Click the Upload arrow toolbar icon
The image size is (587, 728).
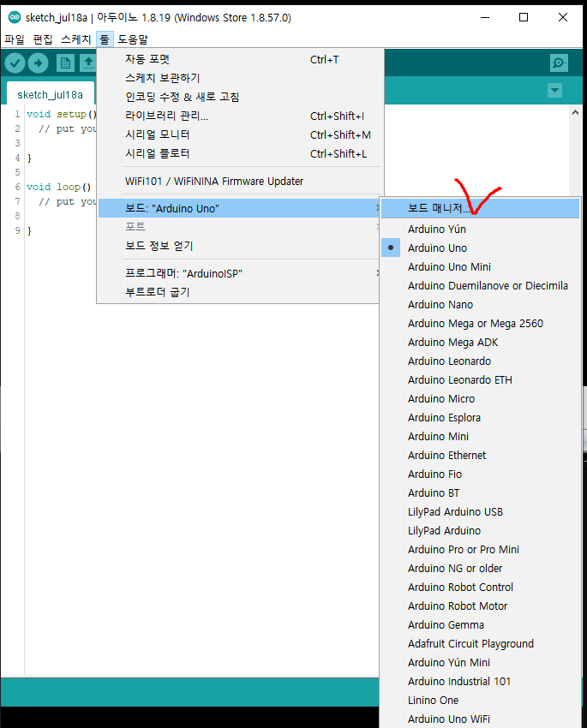[x=38, y=63]
